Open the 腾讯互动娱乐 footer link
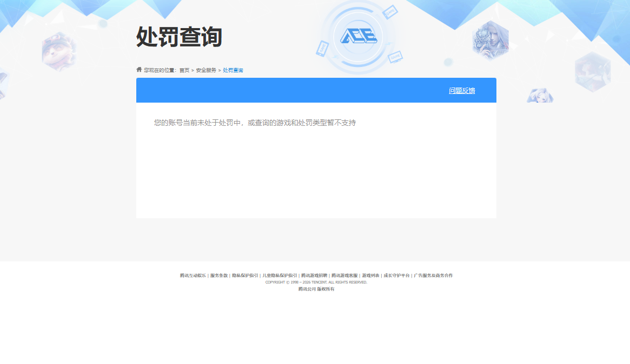This screenshot has height=364, width=630. [192, 275]
